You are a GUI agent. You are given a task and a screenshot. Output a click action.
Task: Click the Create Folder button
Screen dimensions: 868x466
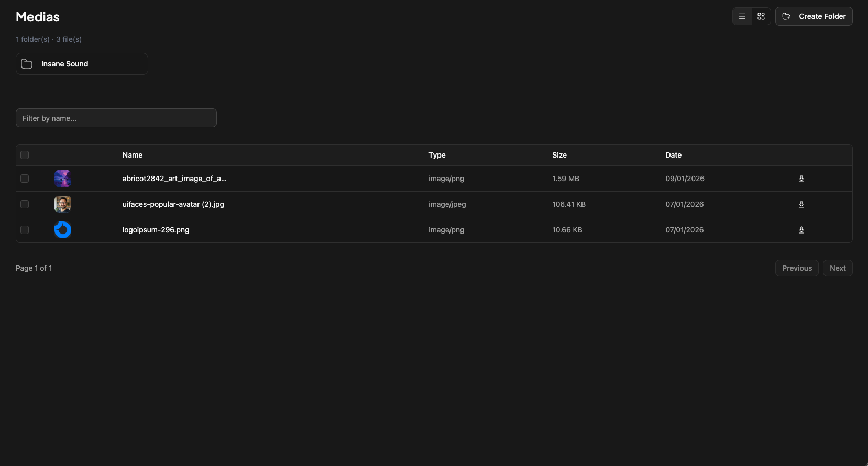[x=814, y=16]
